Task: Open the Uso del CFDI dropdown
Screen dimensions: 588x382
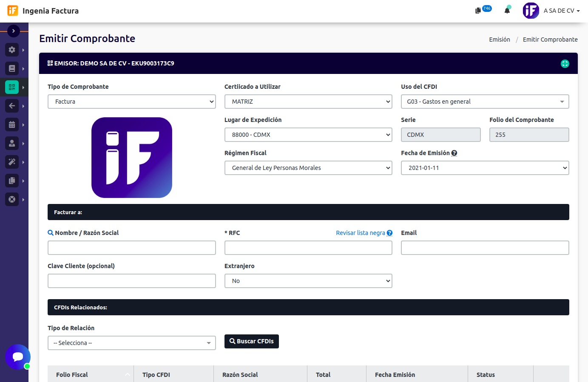Action: [485, 102]
